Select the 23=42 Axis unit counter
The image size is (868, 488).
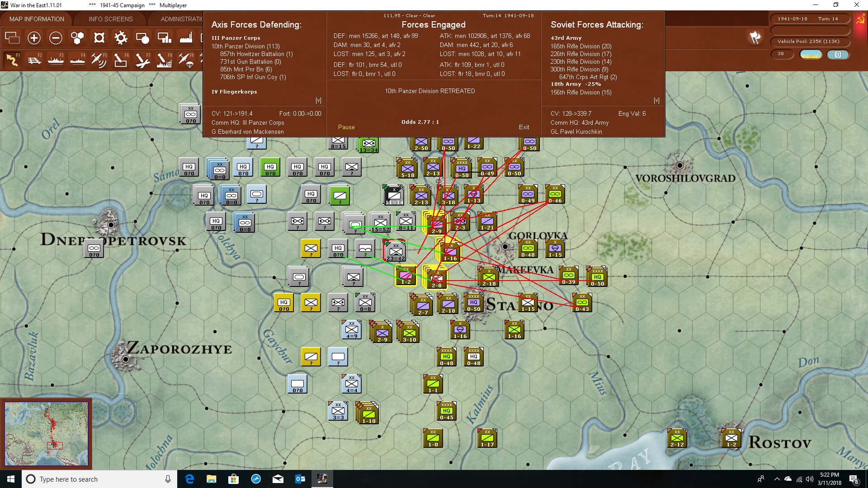coord(396,251)
